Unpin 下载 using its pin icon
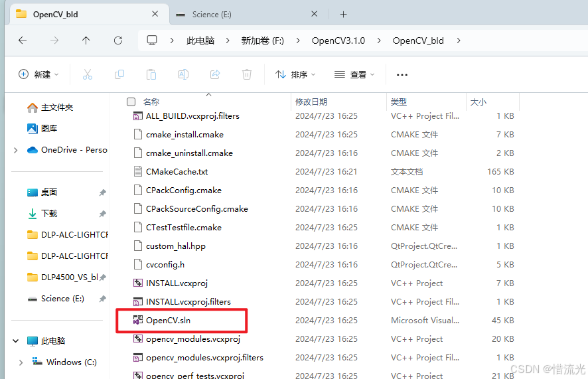The width and height of the screenshot is (588, 379). [102, 214]
